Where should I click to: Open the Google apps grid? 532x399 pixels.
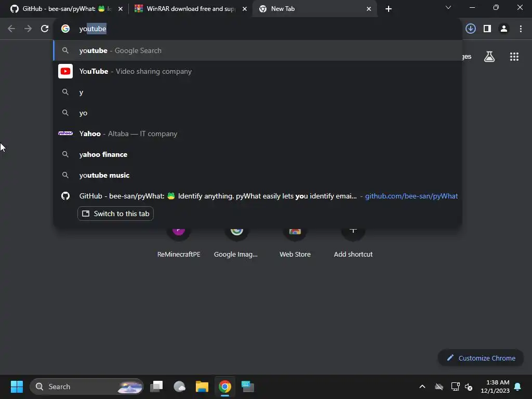tap(514, 57)
